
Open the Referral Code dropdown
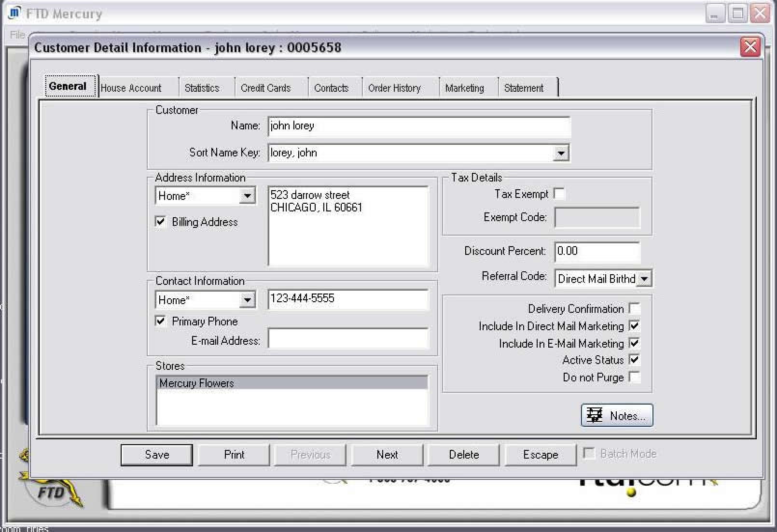pos(645,279)
